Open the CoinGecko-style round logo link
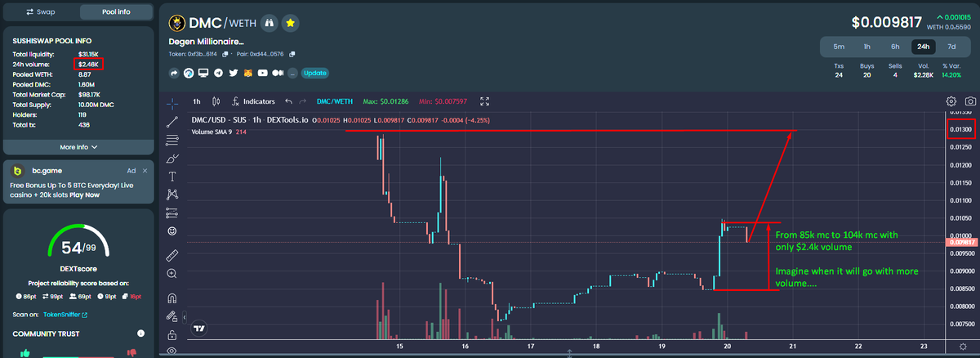Viewport: 980px width, 358px height. (x=189, y=73)
